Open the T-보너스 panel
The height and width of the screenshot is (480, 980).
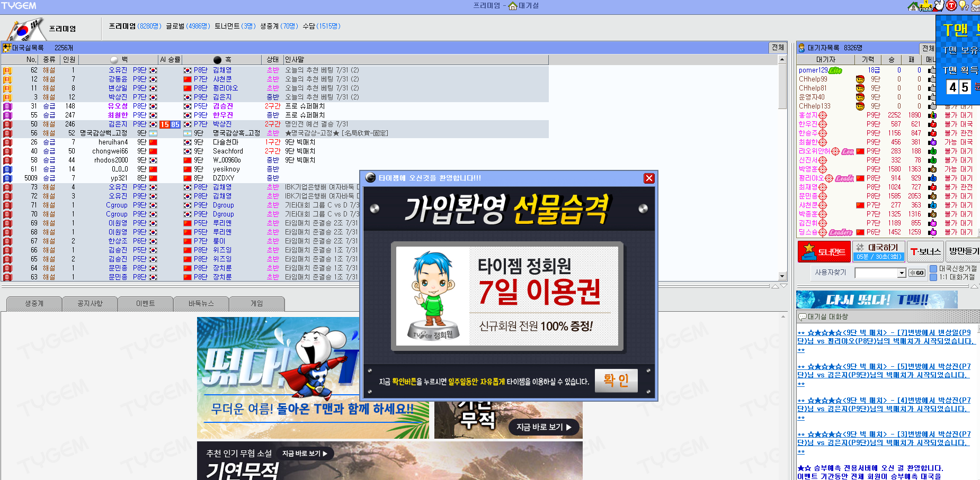(925, 251)
